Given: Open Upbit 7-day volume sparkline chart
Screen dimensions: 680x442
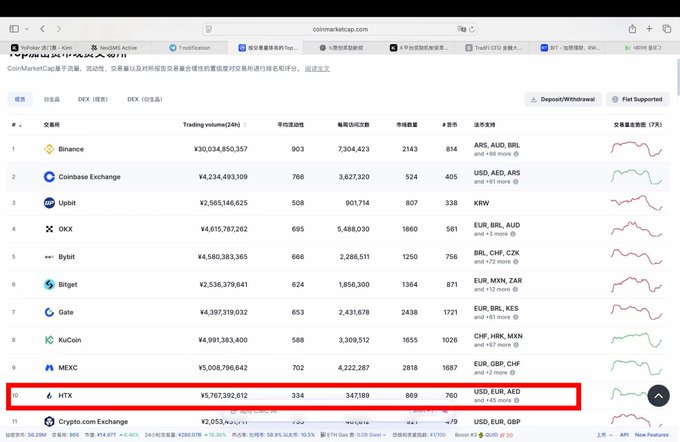Looking at the screenshot, I should coord(637,203).
